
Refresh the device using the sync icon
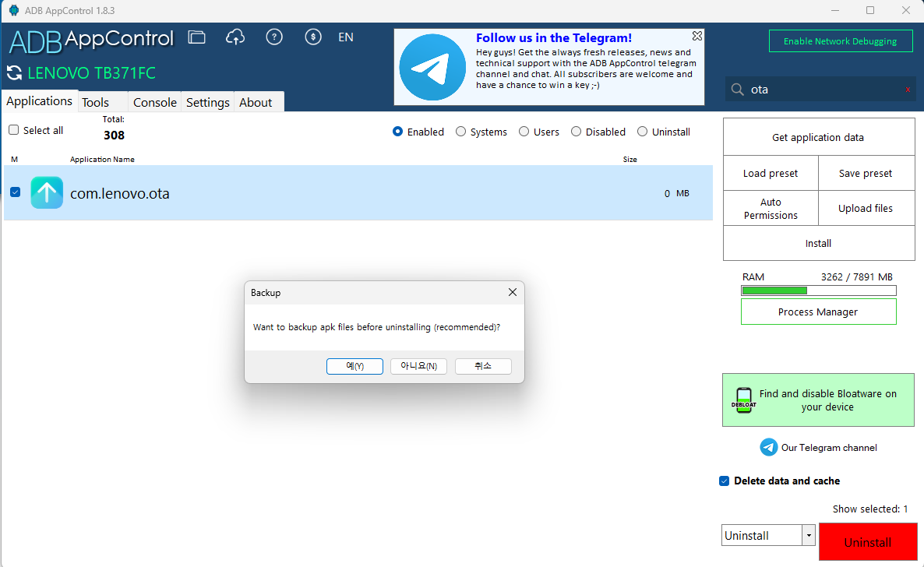pos(14,73)
